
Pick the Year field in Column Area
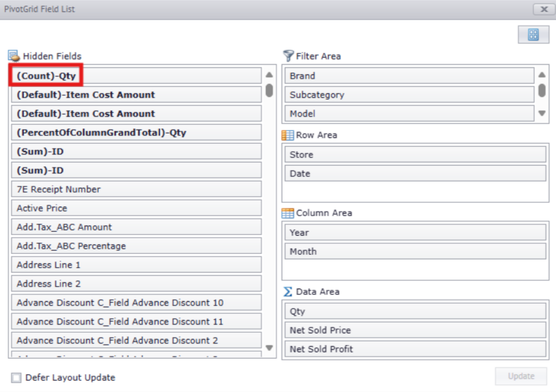[415, 233]
